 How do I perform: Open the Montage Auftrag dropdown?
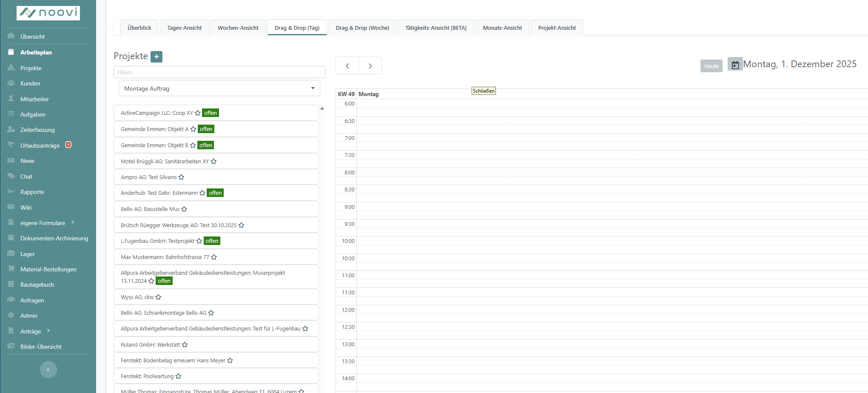219,88
